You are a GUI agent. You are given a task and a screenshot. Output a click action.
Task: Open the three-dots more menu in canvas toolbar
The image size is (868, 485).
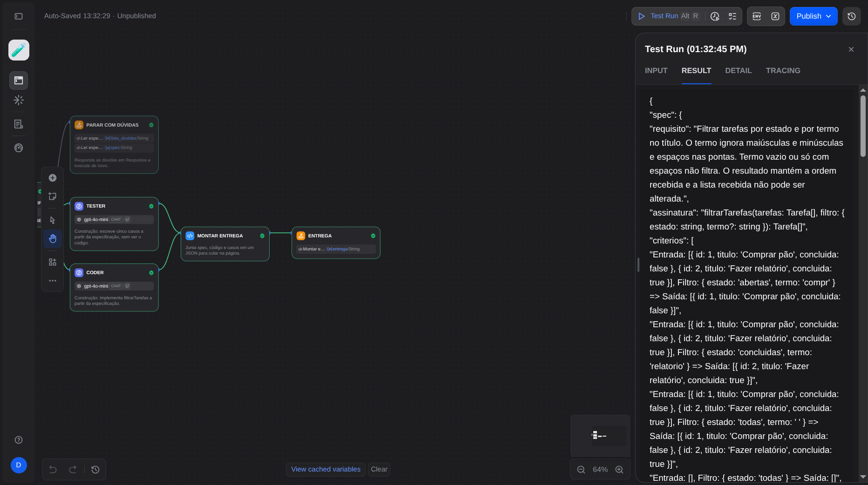click(x=53, y=281)
